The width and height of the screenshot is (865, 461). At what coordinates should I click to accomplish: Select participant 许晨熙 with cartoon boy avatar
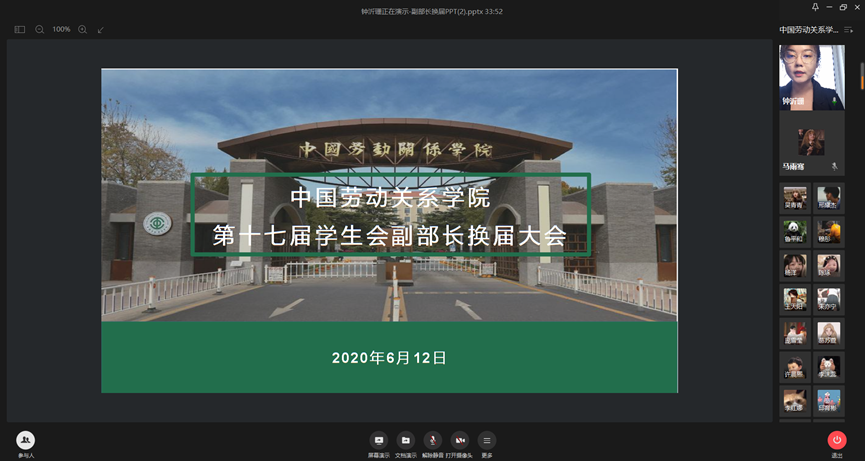795,367
